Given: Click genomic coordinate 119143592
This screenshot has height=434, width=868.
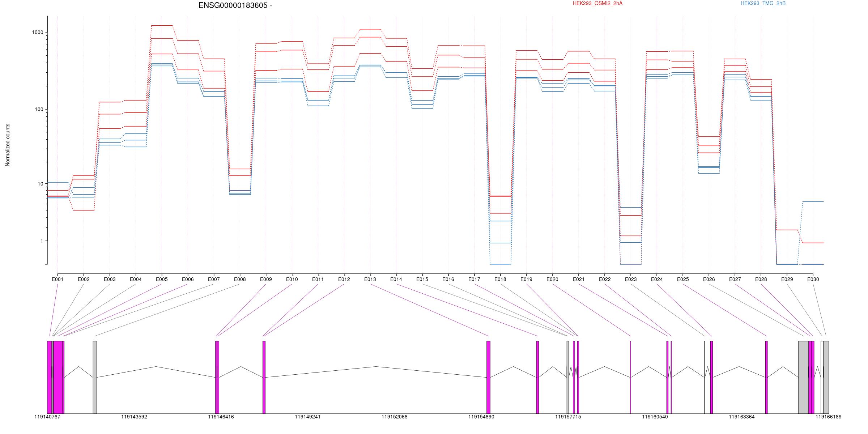Looking at the screenshot, I should tap(134, 417).
